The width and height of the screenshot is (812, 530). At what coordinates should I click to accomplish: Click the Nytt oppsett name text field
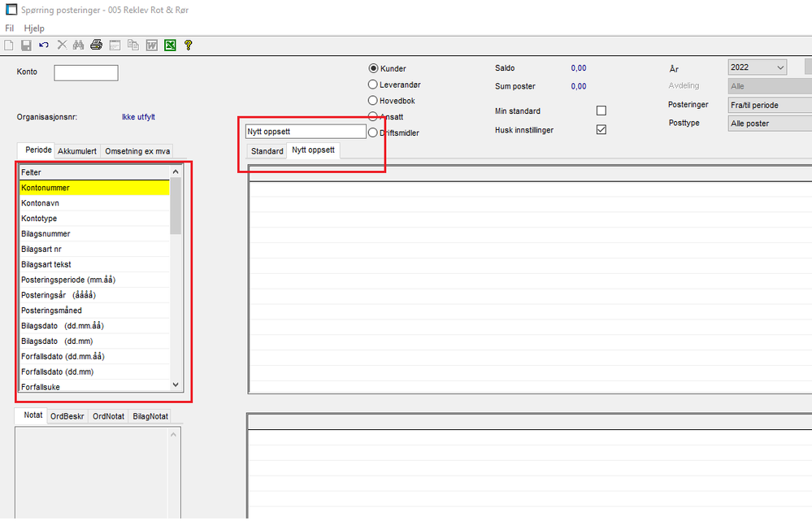click(x=306, y=131)
